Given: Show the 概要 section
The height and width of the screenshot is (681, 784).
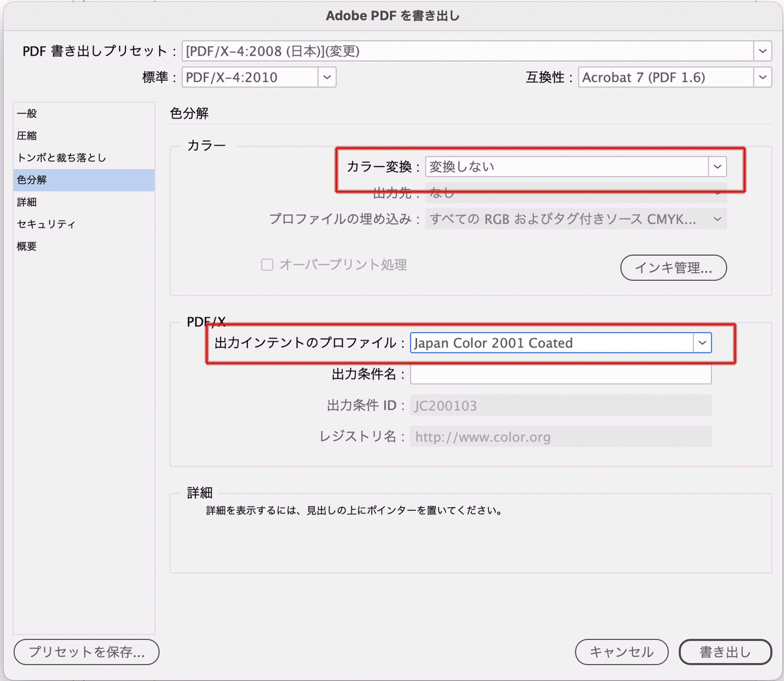Looking at the screenshot, I should [x=27, y=246].
